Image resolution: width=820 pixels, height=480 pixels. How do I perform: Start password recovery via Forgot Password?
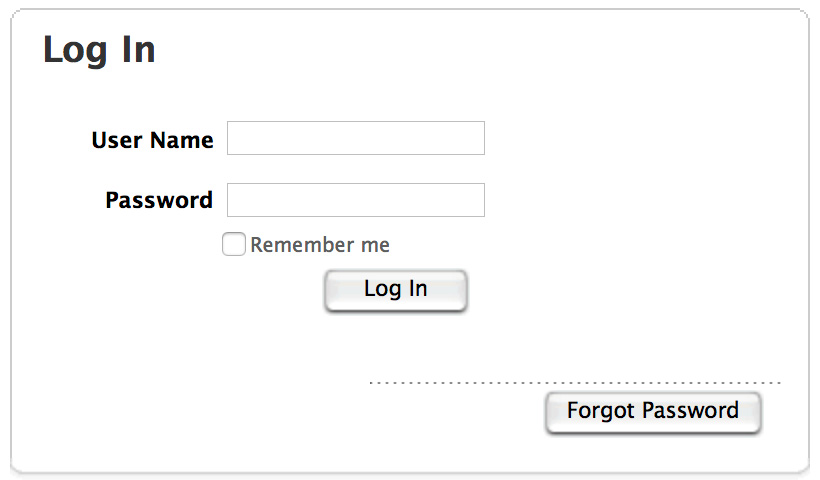653,411
